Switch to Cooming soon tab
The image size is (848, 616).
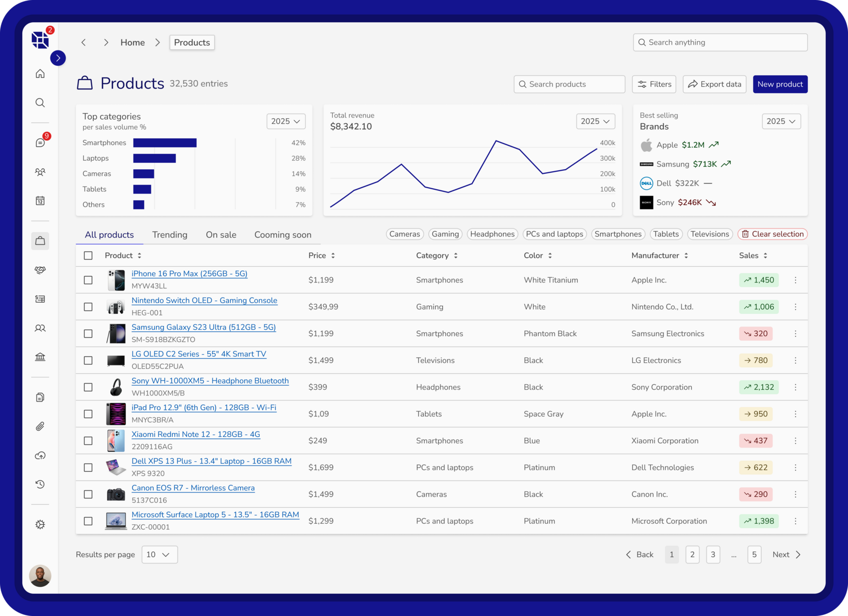coord(283,235)
